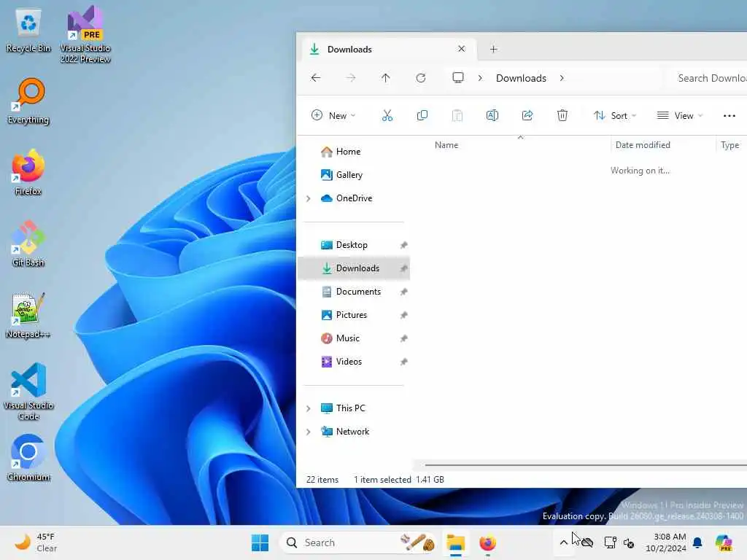Go back with the left arrow
The width and height of the screenshot is (747, 560).
(x=315, y=77)
